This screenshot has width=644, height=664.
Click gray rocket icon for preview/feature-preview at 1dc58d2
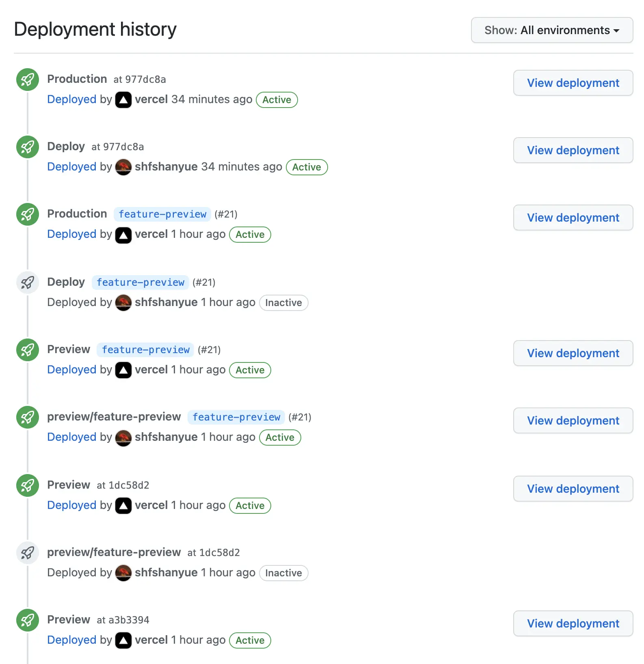(28, 553)
